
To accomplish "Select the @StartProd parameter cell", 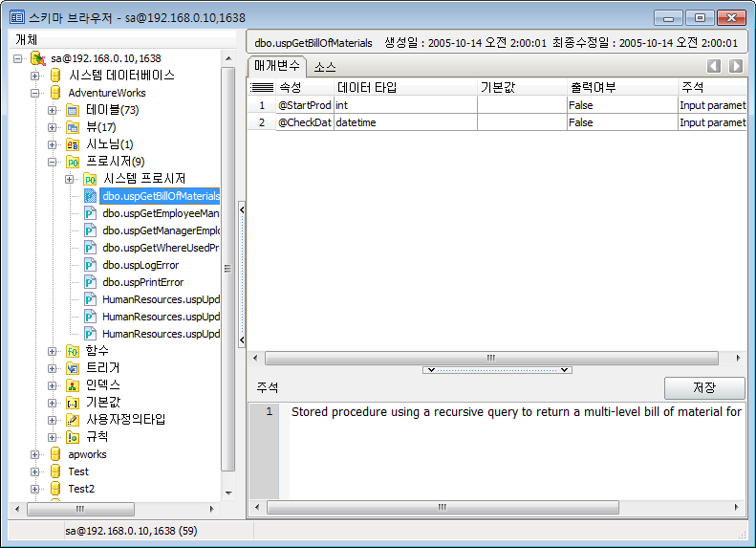I will (305, 105).
